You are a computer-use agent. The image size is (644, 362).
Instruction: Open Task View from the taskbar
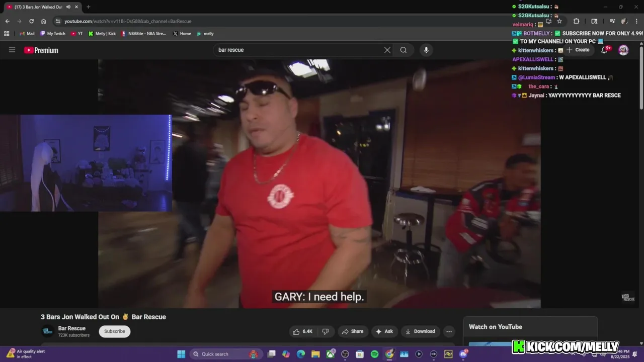tap(272, 354)
